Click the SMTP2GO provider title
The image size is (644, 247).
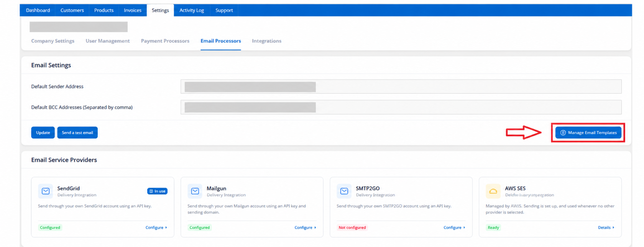click(x=368, y=188)
